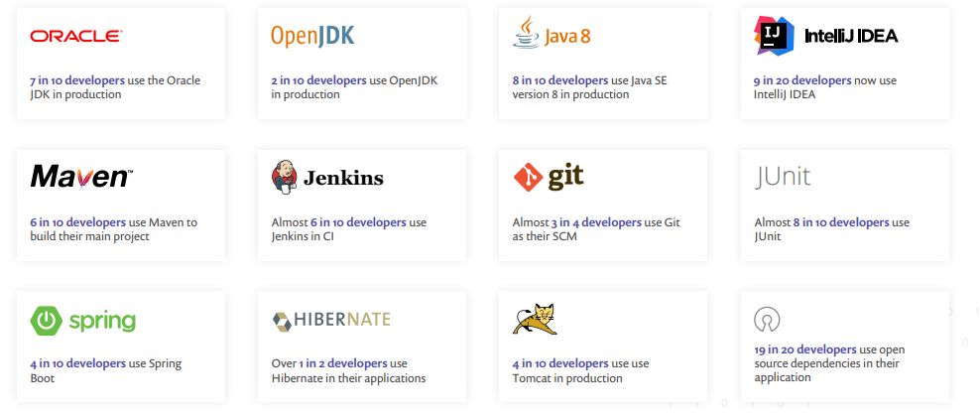Click the Oracle logo

(75, 37)
